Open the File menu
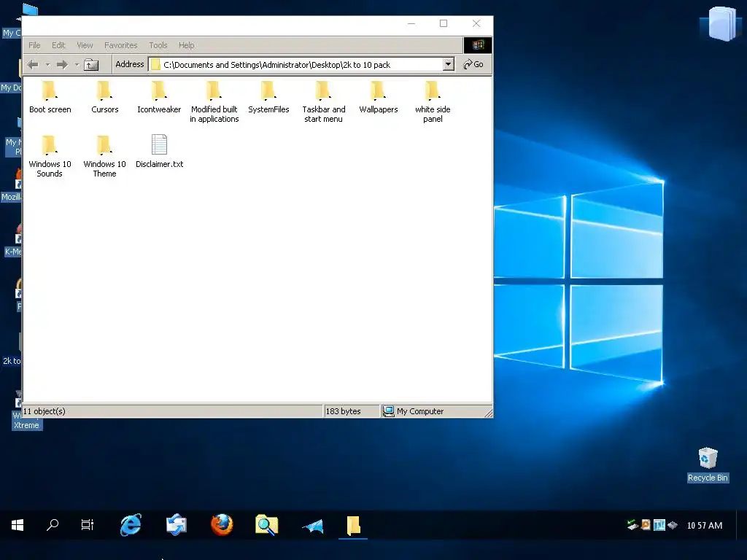747x560 pixels. click(34, 45)
